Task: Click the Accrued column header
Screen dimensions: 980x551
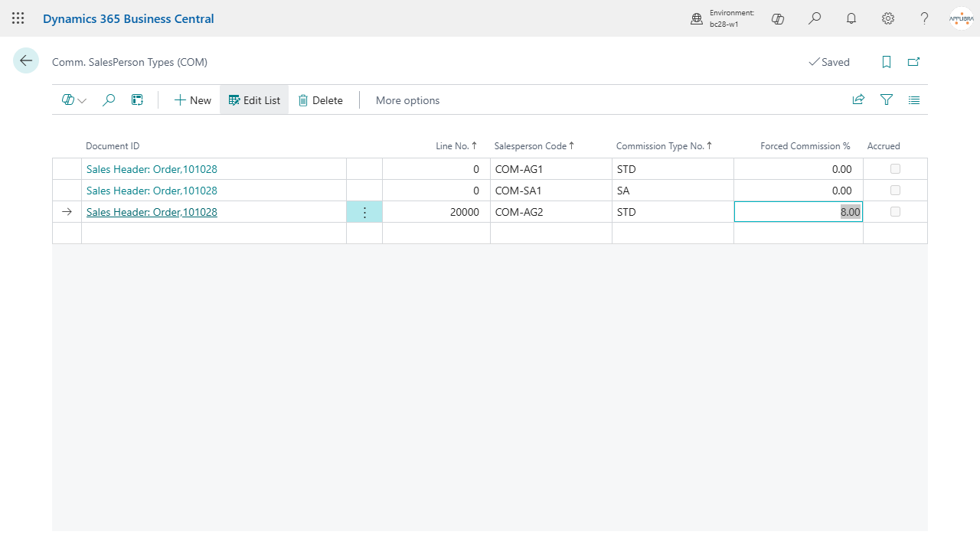Action: tap(884, 146)
